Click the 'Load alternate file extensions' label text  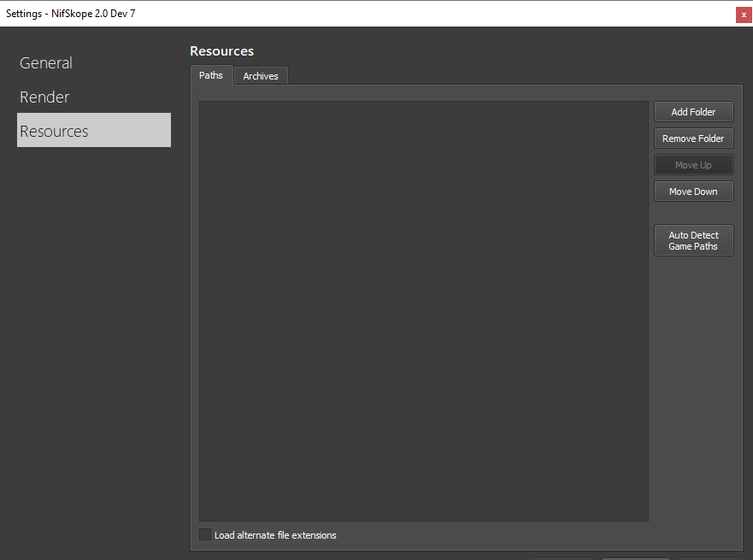275,535
